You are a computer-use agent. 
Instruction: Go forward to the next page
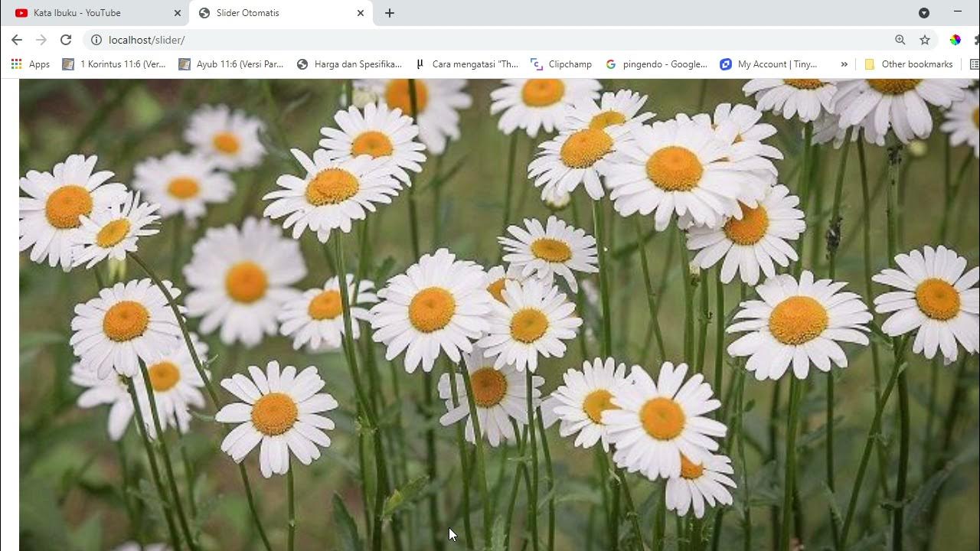41,40
